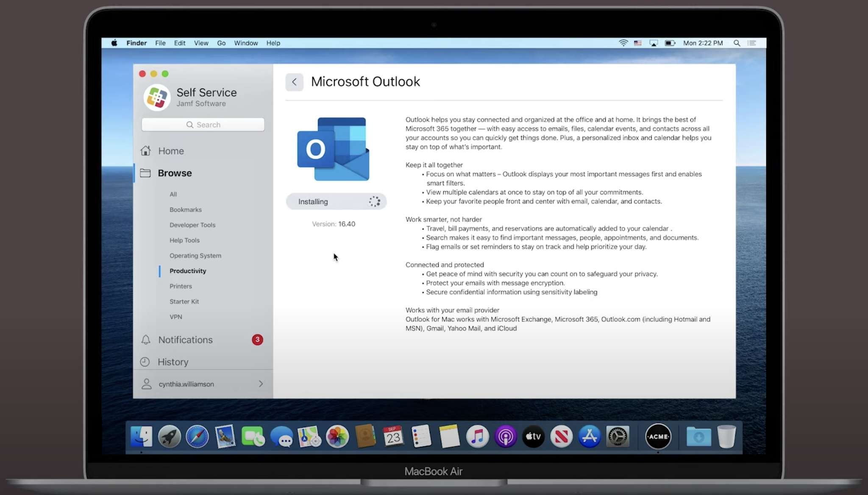Launch Safari from the dock
This screenshot has height=495, width=868.
197,437
